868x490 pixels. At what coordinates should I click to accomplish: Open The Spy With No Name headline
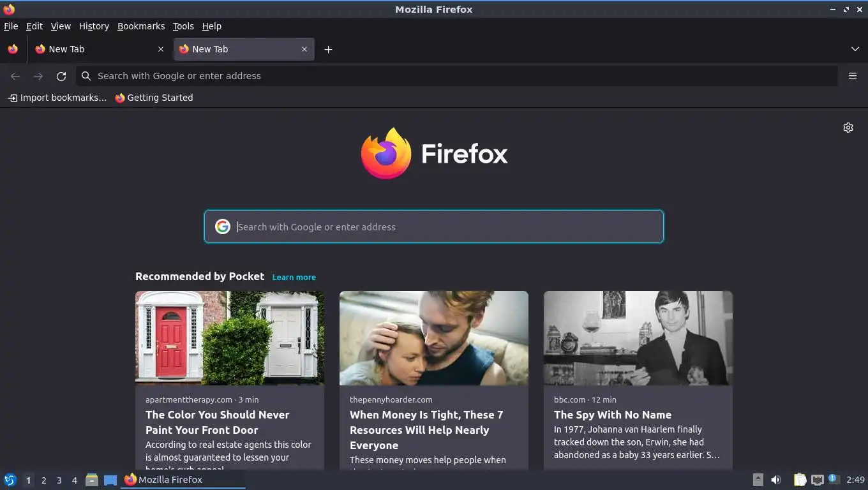point(613,415)
